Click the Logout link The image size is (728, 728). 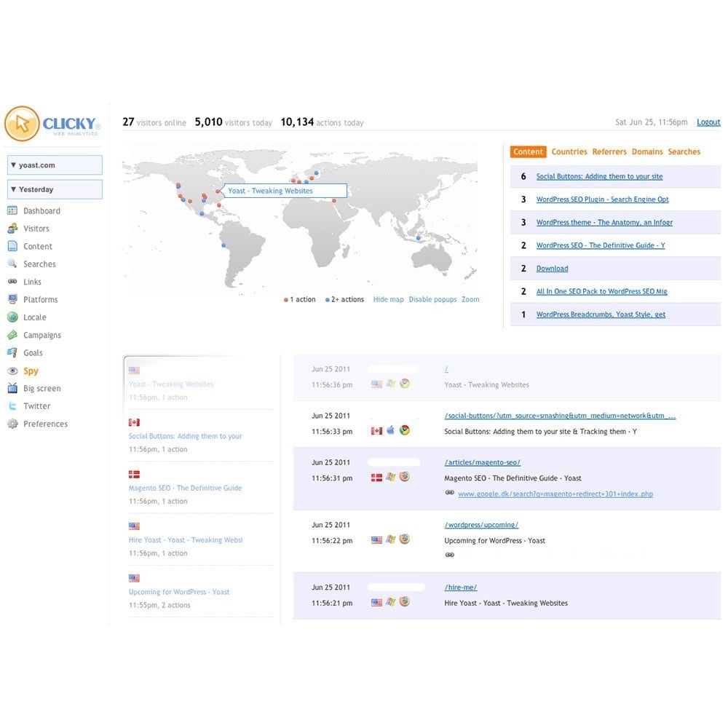coord(708,122)
